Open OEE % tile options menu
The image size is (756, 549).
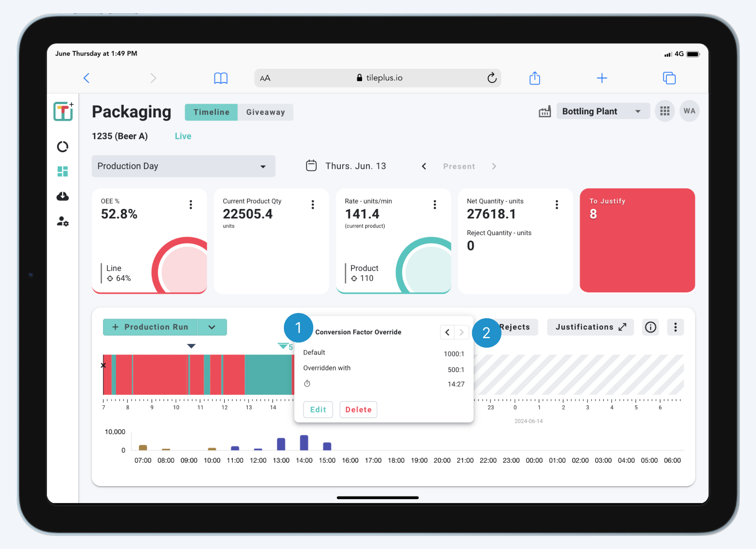191,205
